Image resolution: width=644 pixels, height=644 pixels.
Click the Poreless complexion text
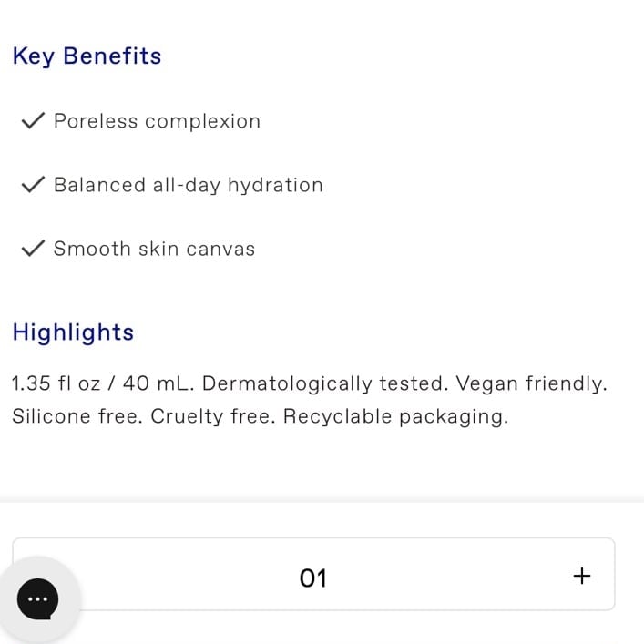(158, 121)
